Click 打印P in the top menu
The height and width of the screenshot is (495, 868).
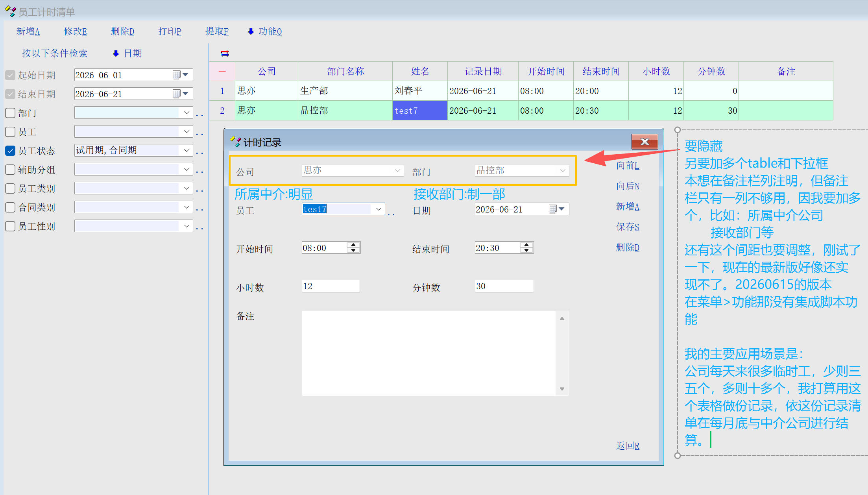170,31
